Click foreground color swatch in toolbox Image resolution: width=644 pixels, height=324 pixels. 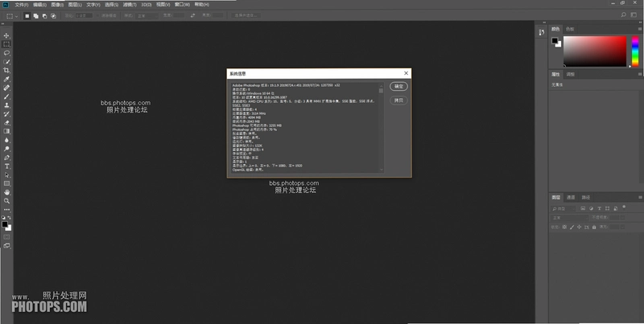click(5, 224)
